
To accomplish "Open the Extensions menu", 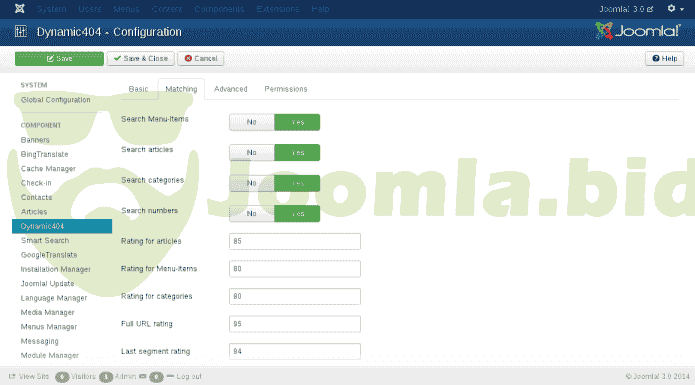I will (x=277, y=9).
